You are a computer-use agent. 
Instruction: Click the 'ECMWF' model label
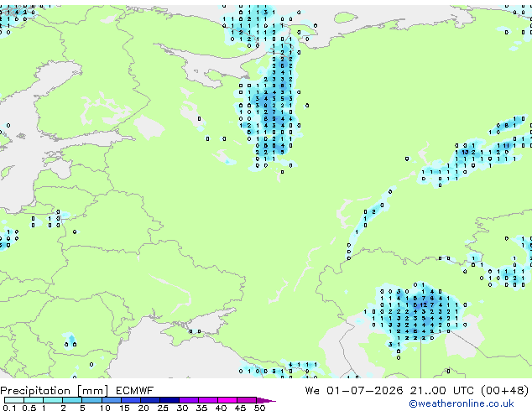pyautogui.click(x=134, y=391)
